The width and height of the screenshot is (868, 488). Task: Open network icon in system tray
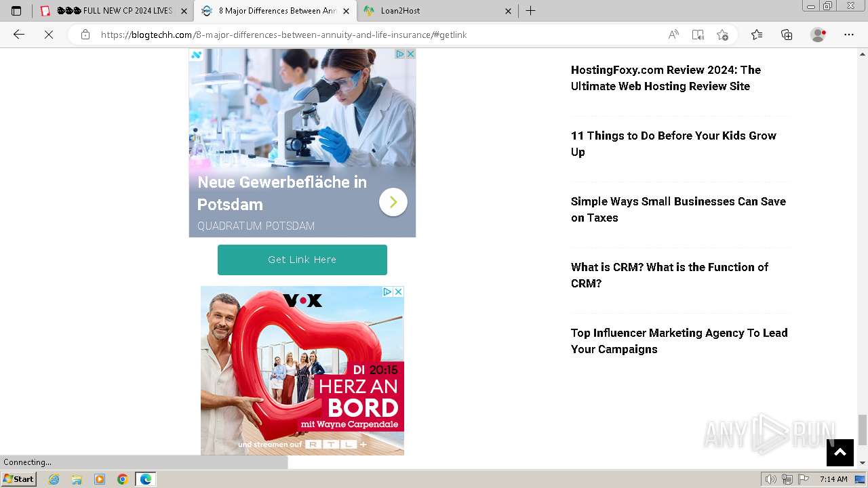tap(787, 479)
